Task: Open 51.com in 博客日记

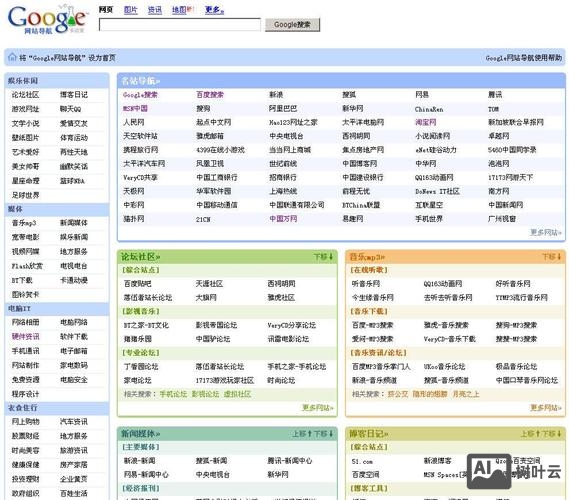Action: [x=362, y=461]
